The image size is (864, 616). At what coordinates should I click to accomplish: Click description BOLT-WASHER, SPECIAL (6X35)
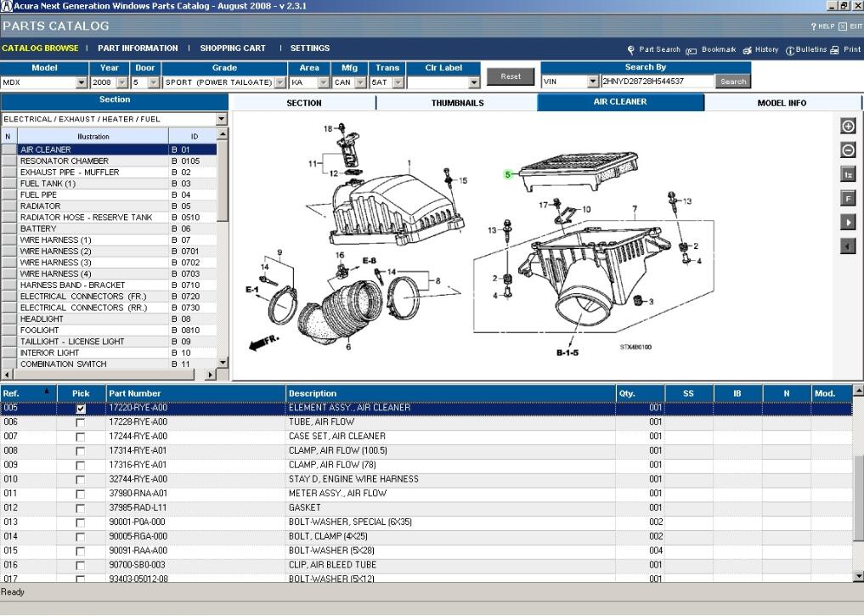[351, 523]
